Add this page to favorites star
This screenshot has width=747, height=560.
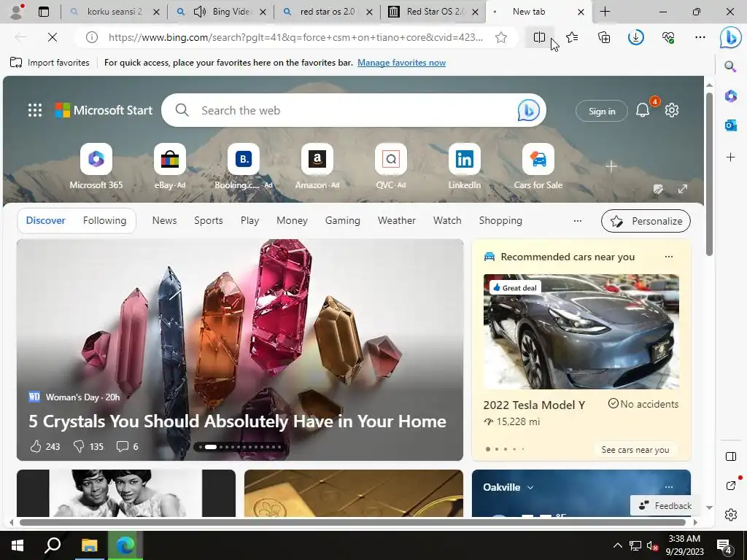click(500, 37)
